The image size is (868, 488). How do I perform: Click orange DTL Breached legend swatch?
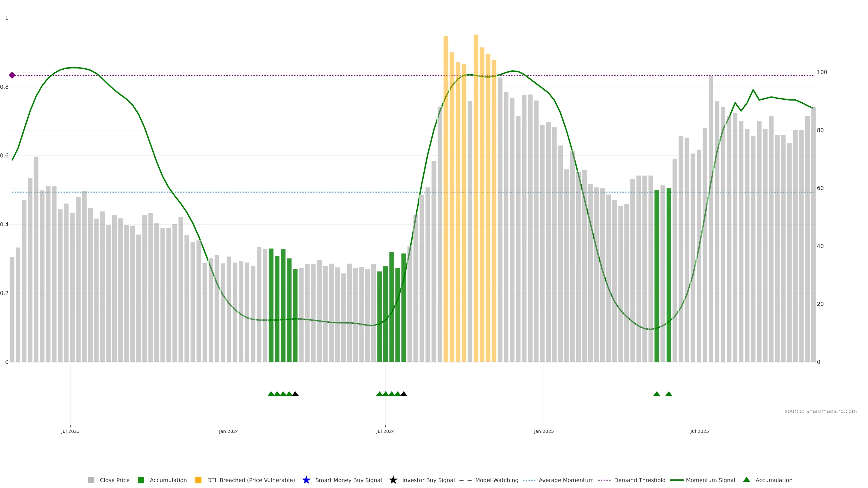(198, 480)
